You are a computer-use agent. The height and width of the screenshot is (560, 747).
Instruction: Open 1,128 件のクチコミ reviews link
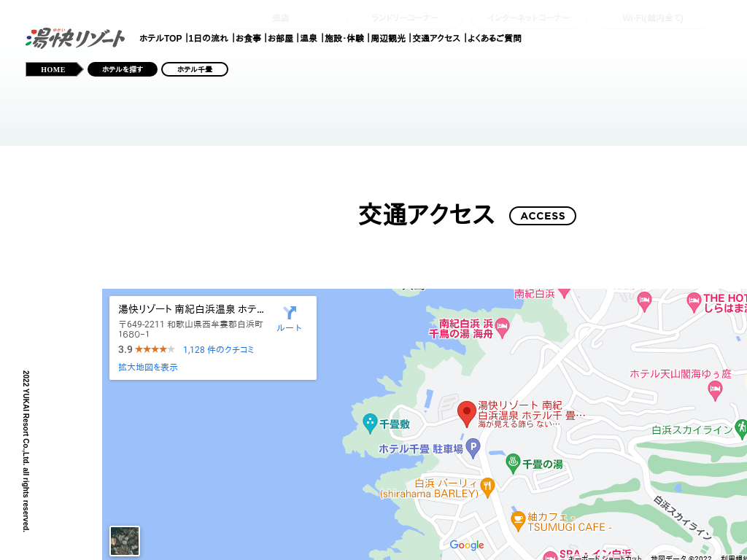218,350
